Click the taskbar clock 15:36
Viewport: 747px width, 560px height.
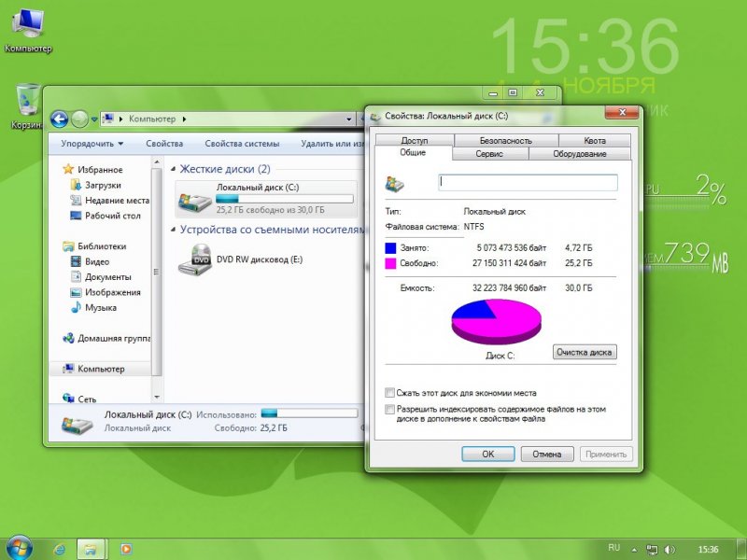(708, 550)
